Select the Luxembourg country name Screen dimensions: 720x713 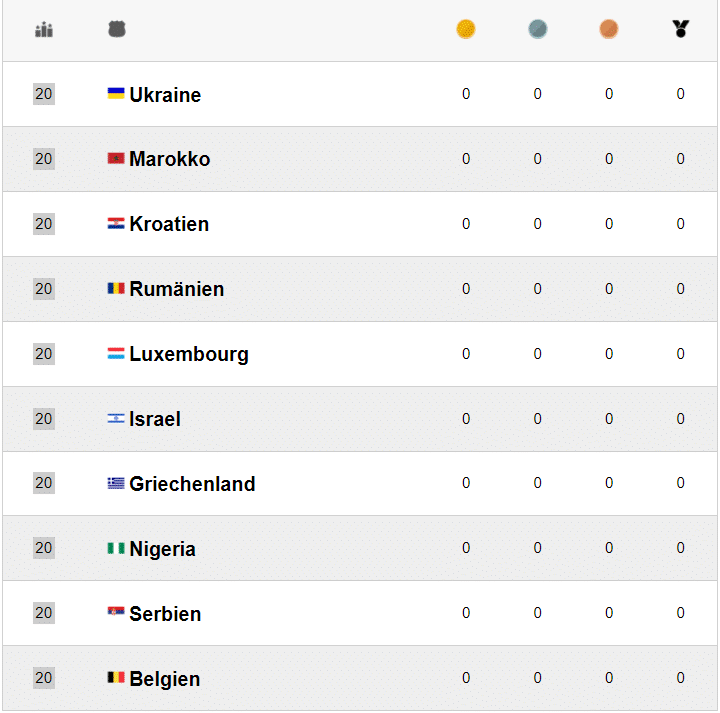pyautogui.click(x=188, y=354)
